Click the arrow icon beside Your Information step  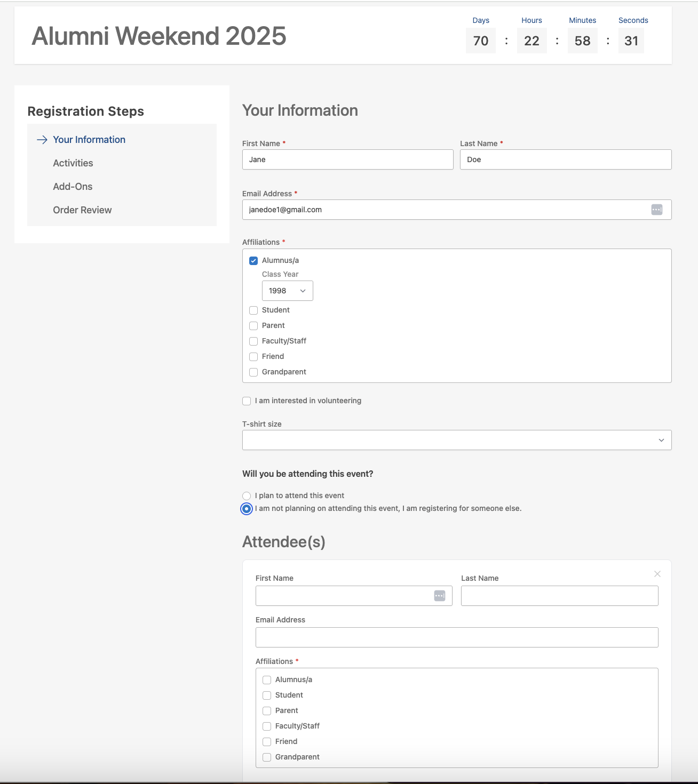click(x=41, y=139)
